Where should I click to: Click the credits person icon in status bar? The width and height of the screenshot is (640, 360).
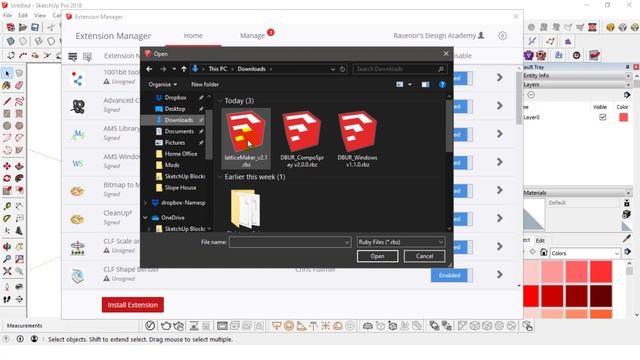[x=34, y=339]
